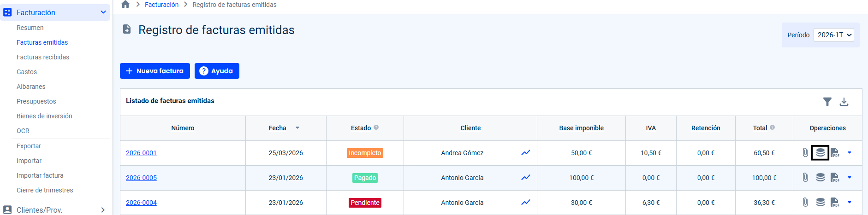Screen dimensions: 868x215
Task: View Andrea Gómez client chart icon
Action: tap(526, 153)
